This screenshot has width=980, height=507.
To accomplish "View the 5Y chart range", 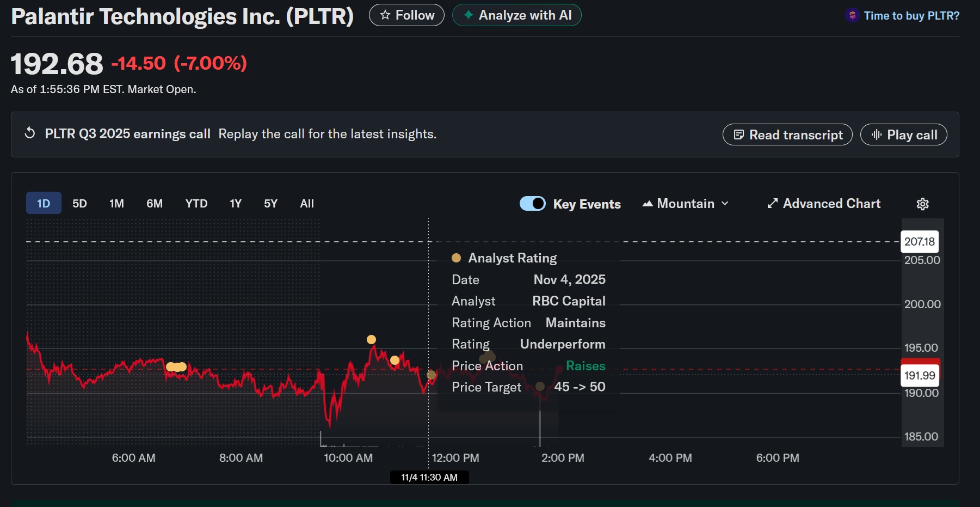I will point(270,203).
